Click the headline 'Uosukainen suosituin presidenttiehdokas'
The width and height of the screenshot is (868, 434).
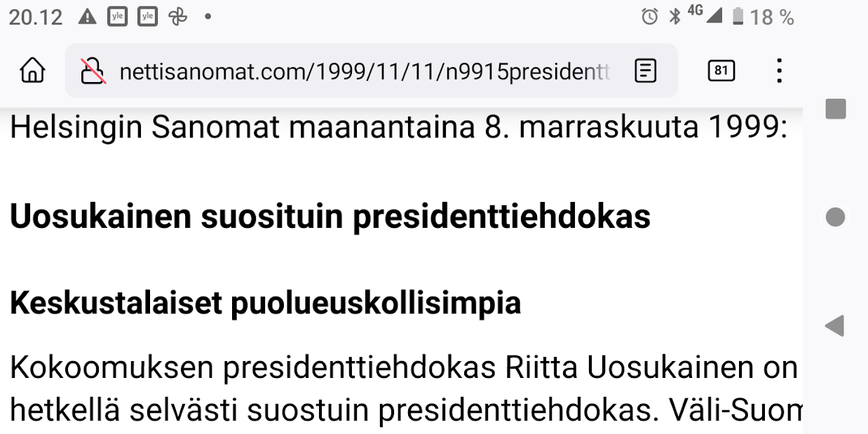click(x=330, y=217)
